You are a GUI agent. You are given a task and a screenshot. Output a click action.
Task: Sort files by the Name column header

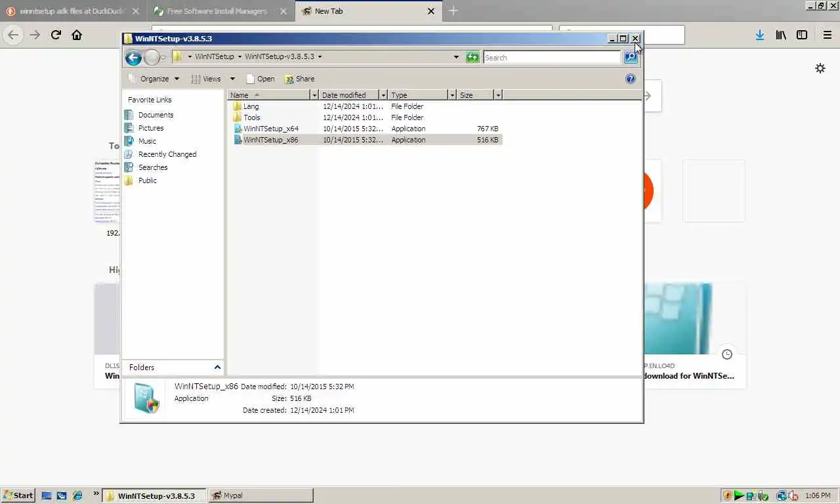[x=269, y=95]
